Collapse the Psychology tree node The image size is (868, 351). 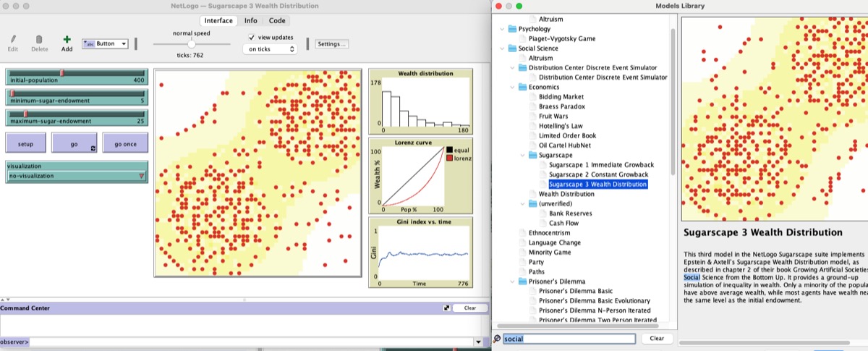[x=502, y=29]
